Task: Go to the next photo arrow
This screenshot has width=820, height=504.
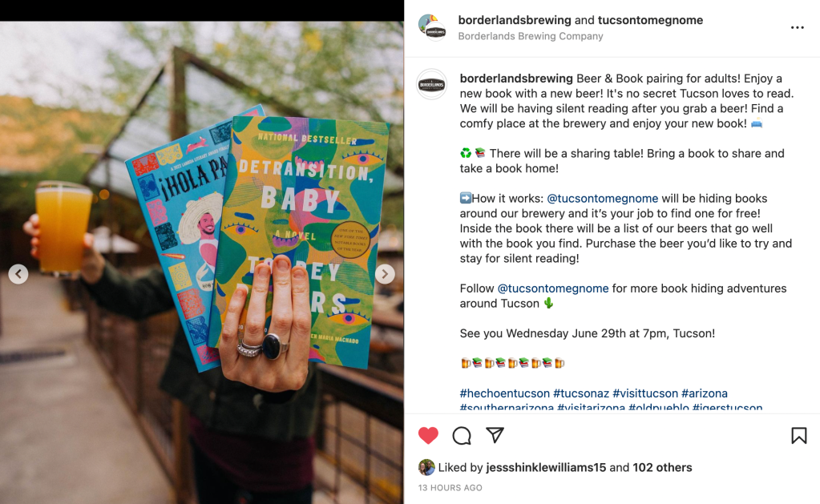Action: tap(385, 274)
